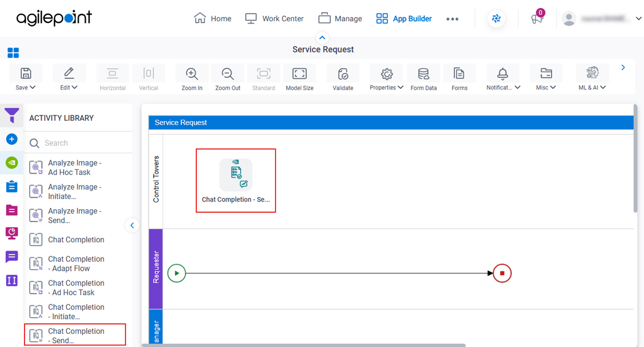Click the funnel filter sidebar icon
The image size is (644, 347).
pos(12,116)
